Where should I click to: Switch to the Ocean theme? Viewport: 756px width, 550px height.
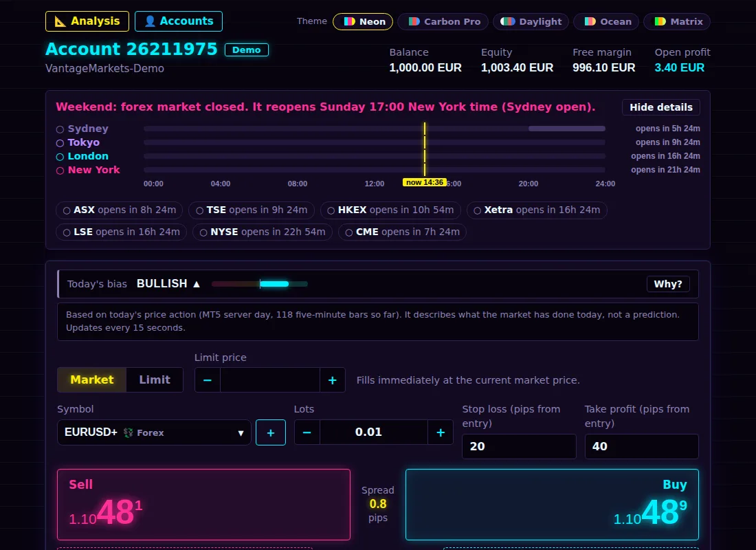point(606,22)
